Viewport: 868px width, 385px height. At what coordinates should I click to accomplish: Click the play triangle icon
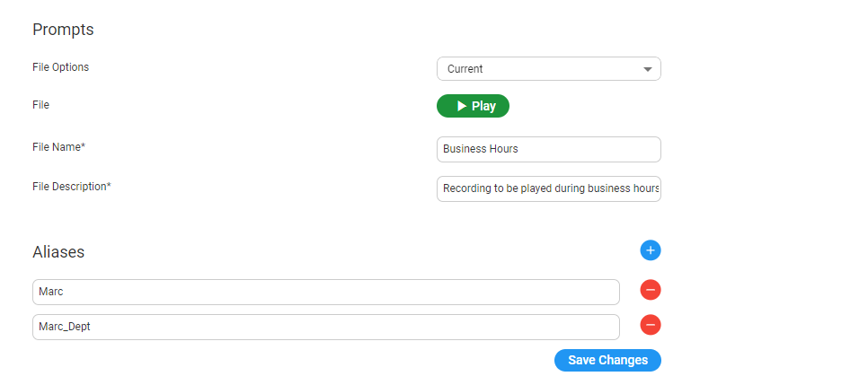(461, 106)
